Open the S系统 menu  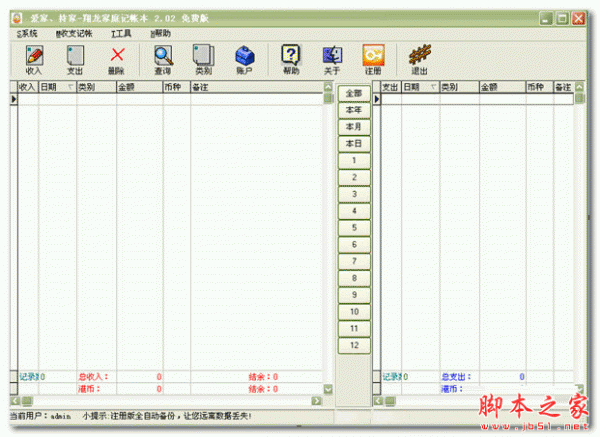[x=27, y=34]
